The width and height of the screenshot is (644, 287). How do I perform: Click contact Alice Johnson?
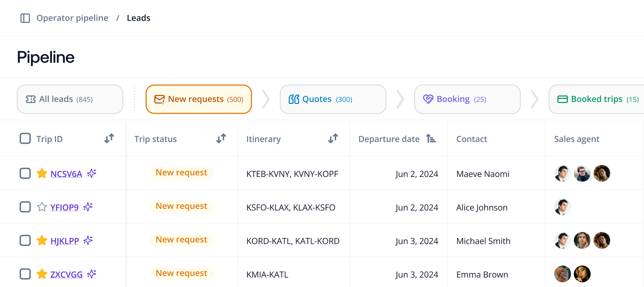482,207
